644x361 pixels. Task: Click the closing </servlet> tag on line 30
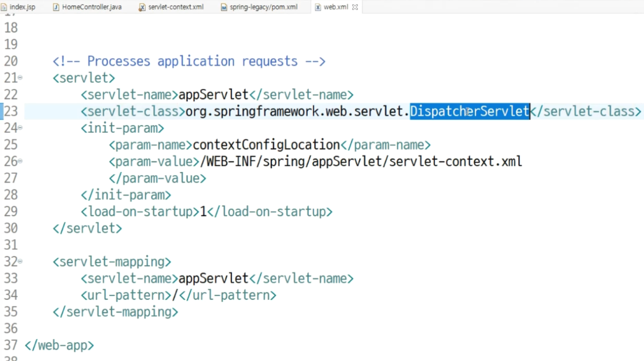pos(87,228)
